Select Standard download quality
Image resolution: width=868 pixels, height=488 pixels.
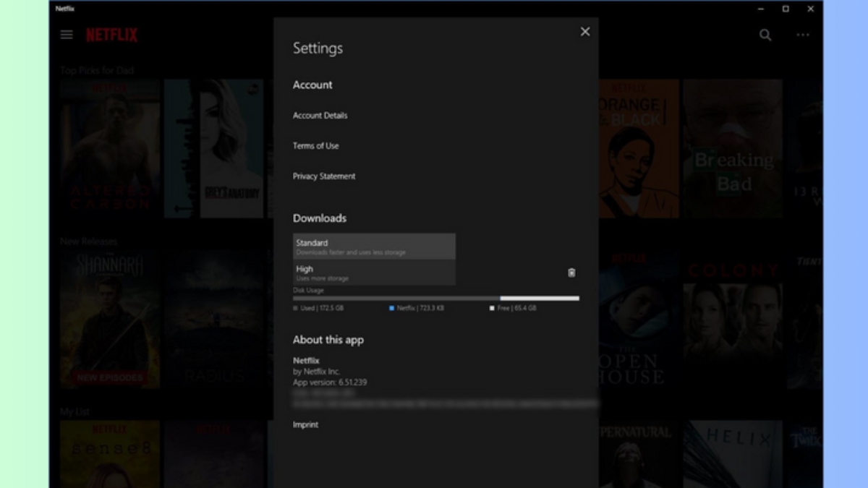pos(373,246)
